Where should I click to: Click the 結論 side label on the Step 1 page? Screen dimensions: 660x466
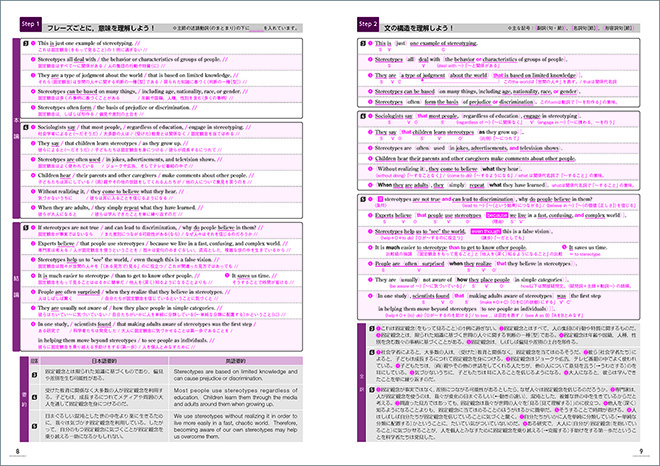(16, 287)
